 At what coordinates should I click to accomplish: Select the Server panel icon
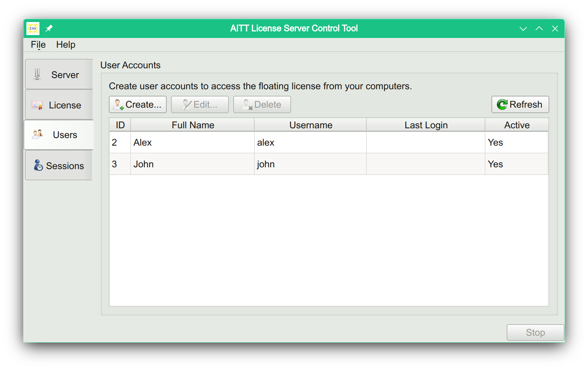[x=37, y=74]
